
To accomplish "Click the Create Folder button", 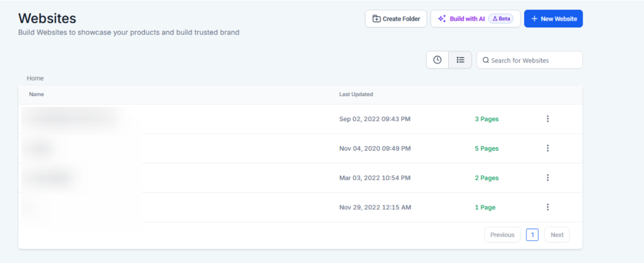I will [x=396, y=19].
